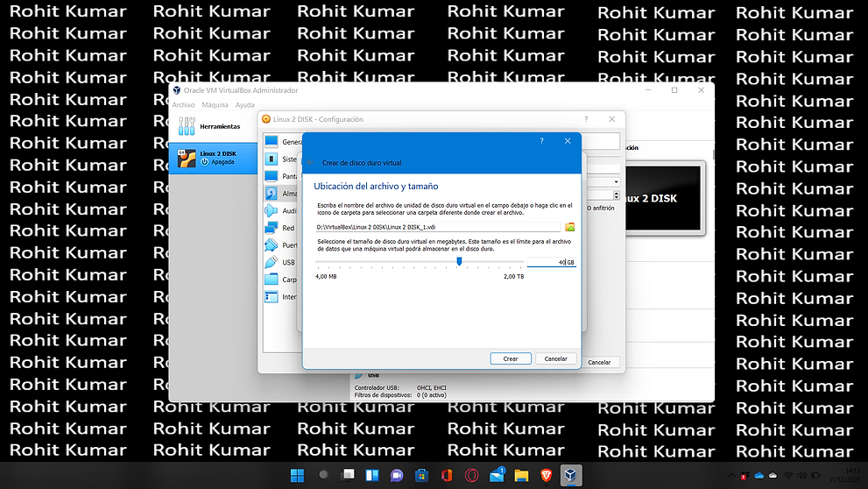Open taskbar Search

tap(323, 475)
